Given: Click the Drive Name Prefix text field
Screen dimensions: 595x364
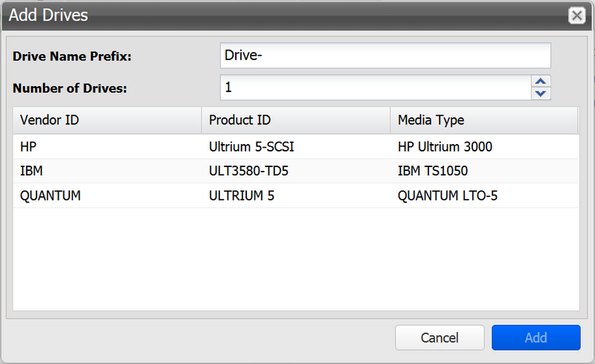Looking at the screenshot, I should [385, 56].
